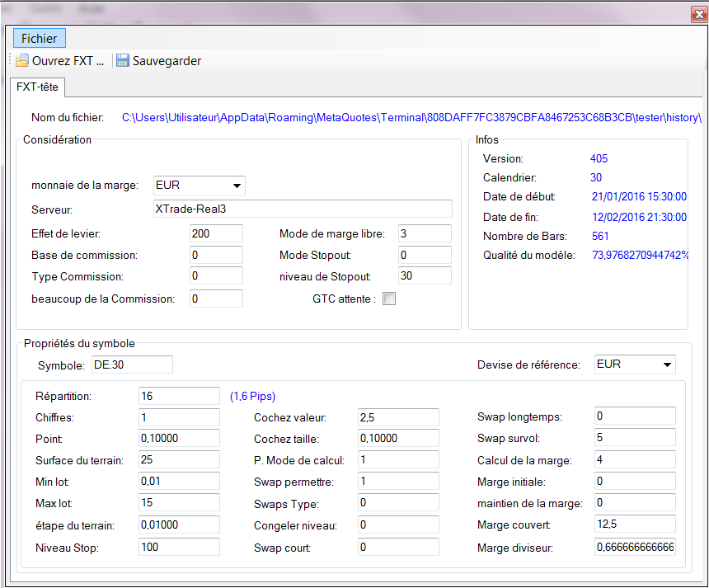Toggle the GTC attente checkbox
The width and height of the screenshot is (709, 588).
tap(389, 299)
